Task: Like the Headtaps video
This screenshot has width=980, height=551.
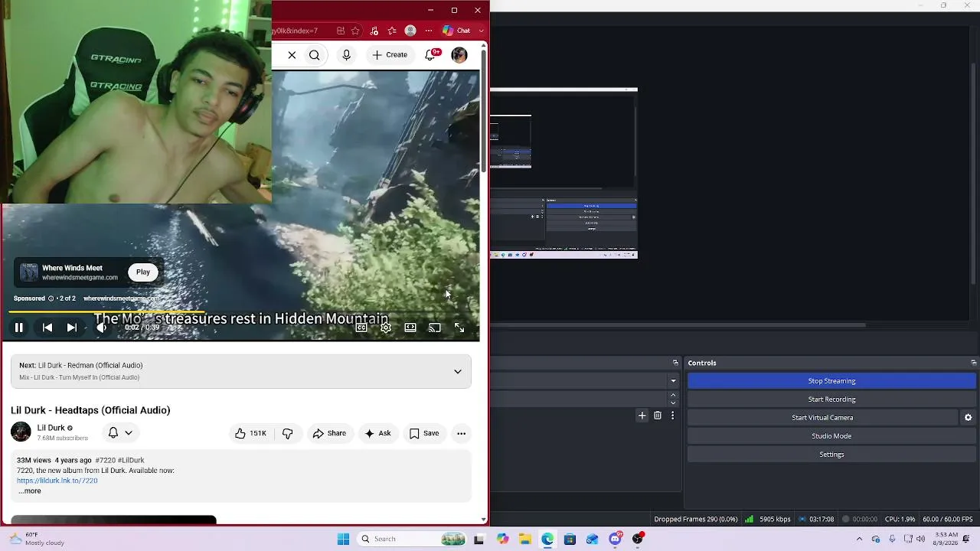Action: (251, 434)
